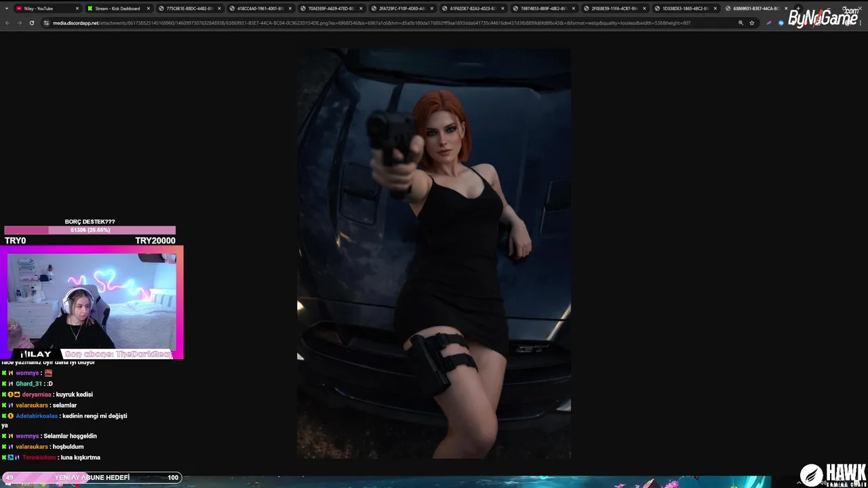Click the emote in womnys' message

click(x=48, y=373)
